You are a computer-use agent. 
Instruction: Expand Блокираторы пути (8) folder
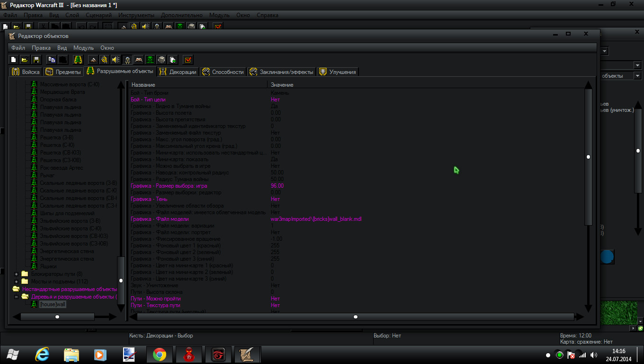pyautogui.click(x=17, y=274)
